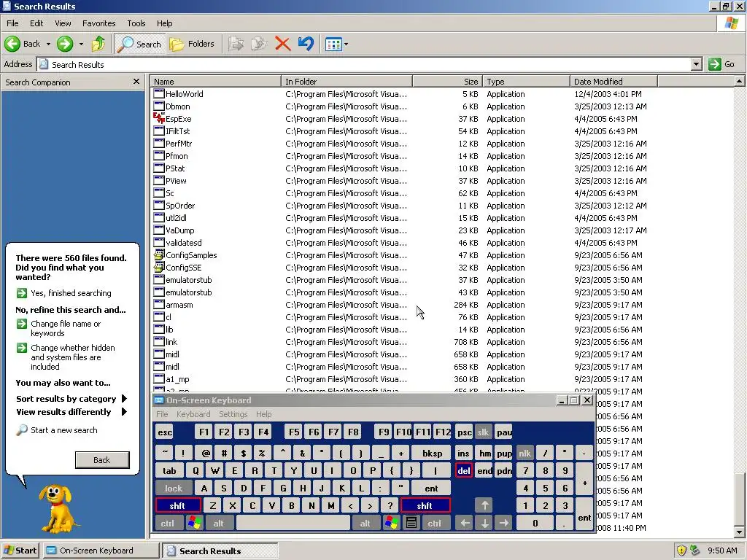The height and width of the screenshot is (560, 747).
Task: Open the File menu in Explorer
Action: [x=12, y=23]
